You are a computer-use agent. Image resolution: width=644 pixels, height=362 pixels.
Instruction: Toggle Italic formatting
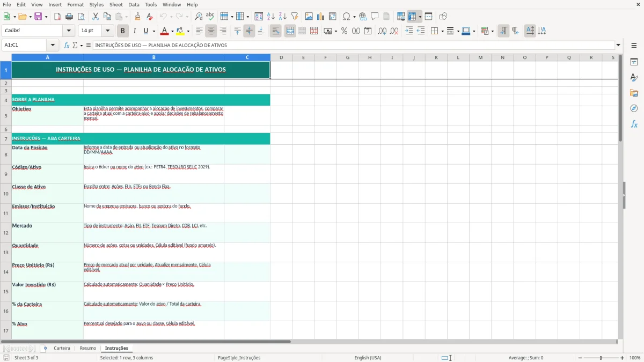[134, 31]
